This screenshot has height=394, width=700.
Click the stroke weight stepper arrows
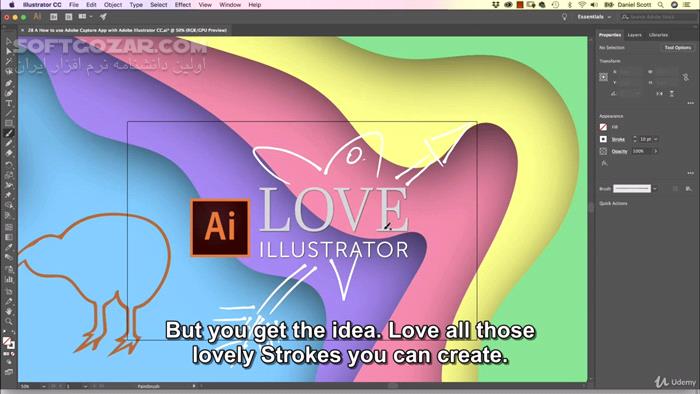635,139
